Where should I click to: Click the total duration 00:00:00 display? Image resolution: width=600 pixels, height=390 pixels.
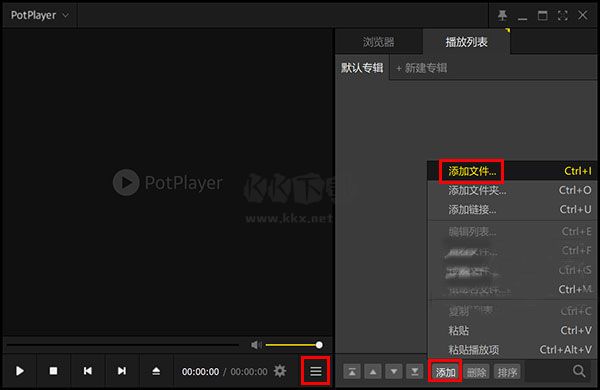click(249, 372)
